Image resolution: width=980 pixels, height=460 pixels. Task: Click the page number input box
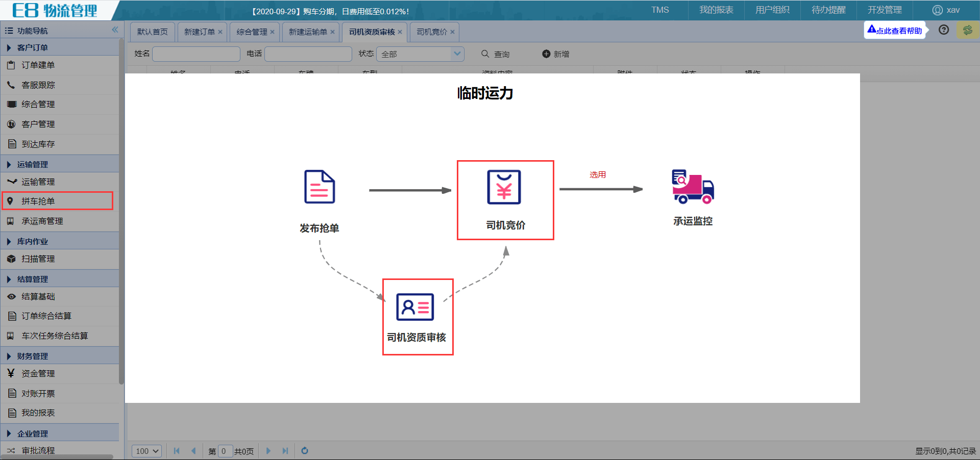[225, 451]
